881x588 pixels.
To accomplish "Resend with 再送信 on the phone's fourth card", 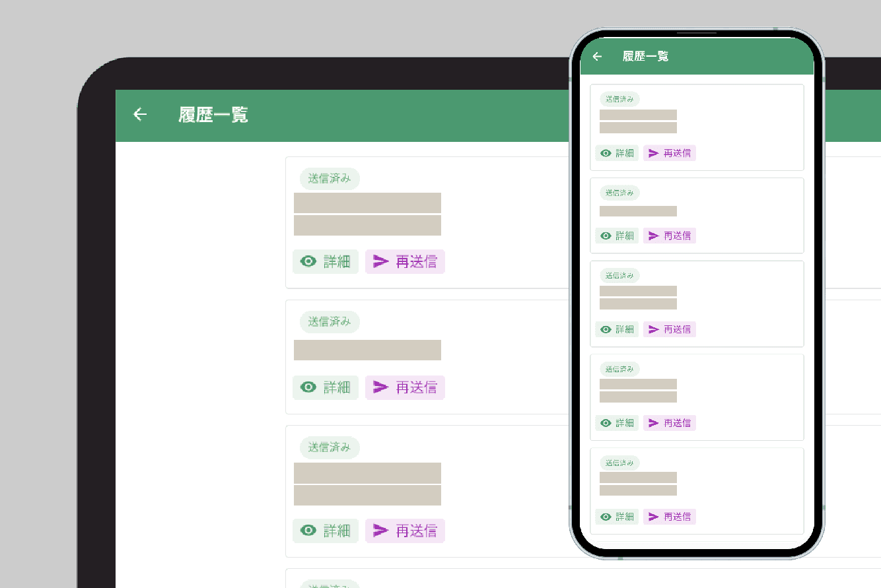I will pyautogui.click(x=670, y=423).
